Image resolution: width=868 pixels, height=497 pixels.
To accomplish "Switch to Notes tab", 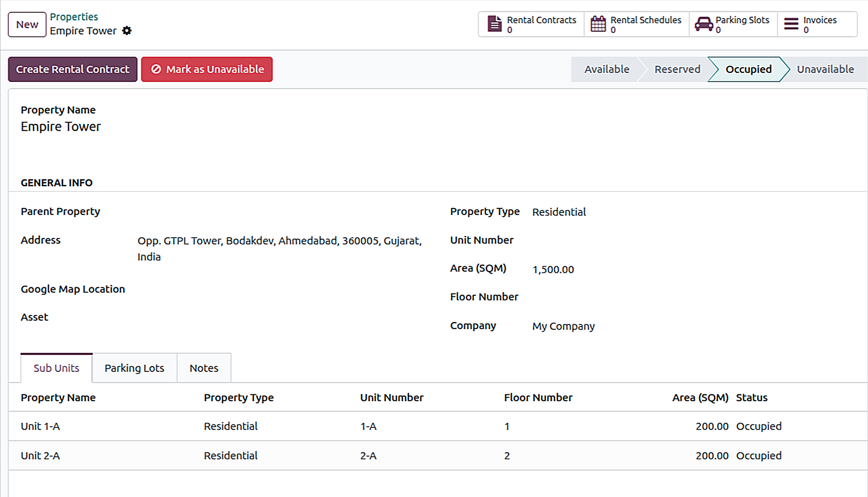I will coord(204,368).
